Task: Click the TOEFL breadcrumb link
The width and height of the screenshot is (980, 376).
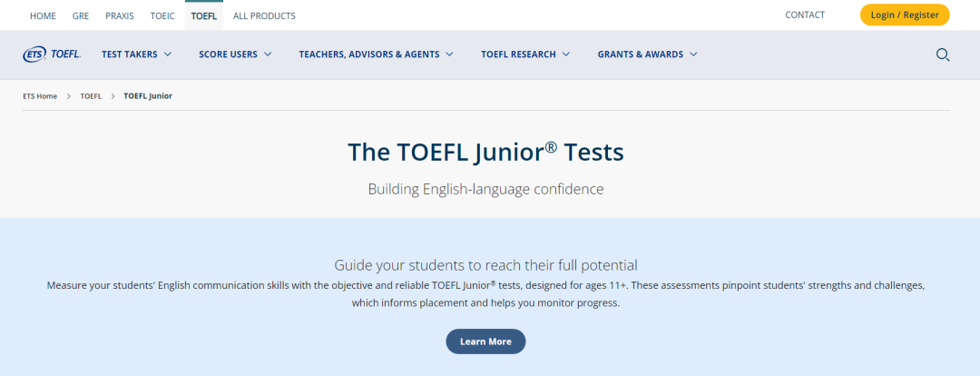Action: 91,95
